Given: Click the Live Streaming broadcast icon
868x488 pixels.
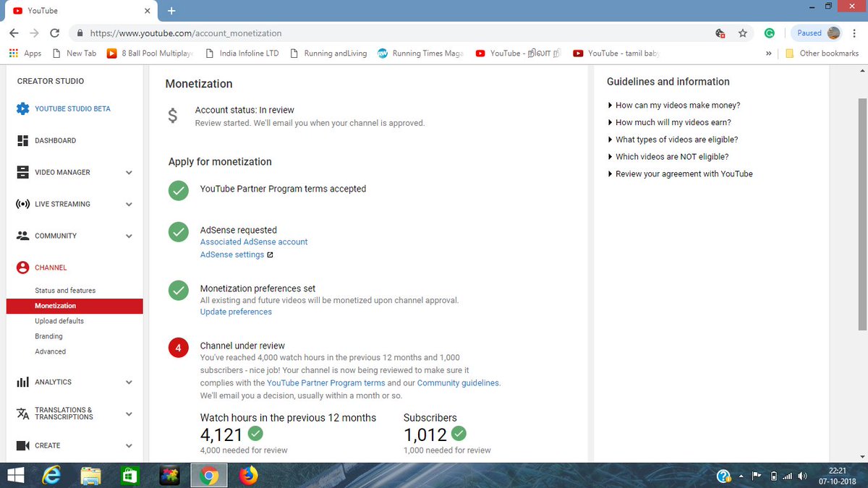Looking at the screenshot, I should (22, 204).
